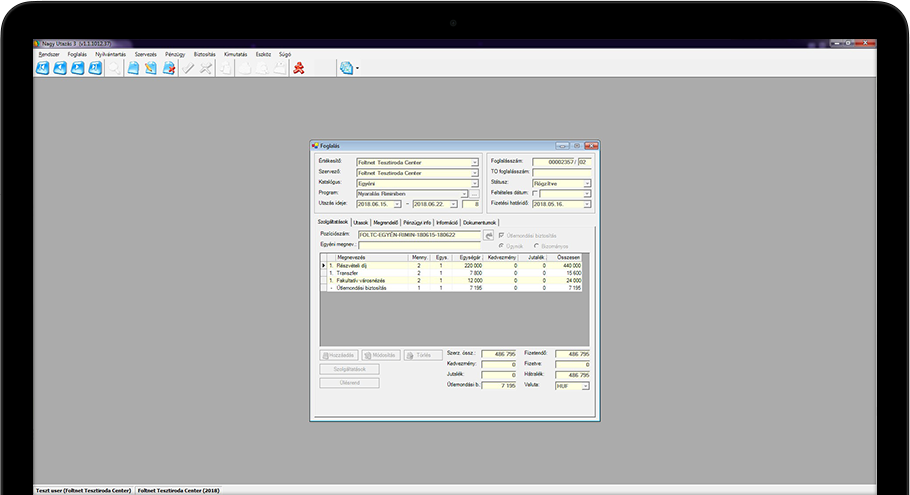Click the Módosítás button

(x=381, y=355)
